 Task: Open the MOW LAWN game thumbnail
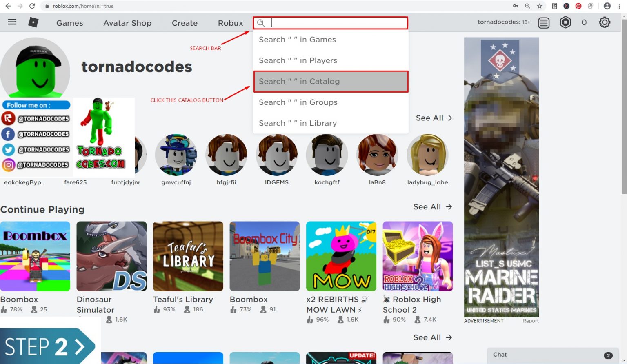click(341, 256)
